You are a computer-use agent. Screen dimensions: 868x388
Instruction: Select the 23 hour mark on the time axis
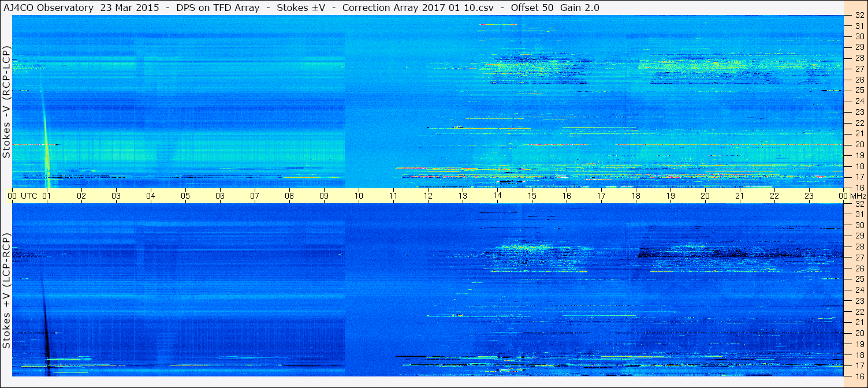tap(809, 196)
